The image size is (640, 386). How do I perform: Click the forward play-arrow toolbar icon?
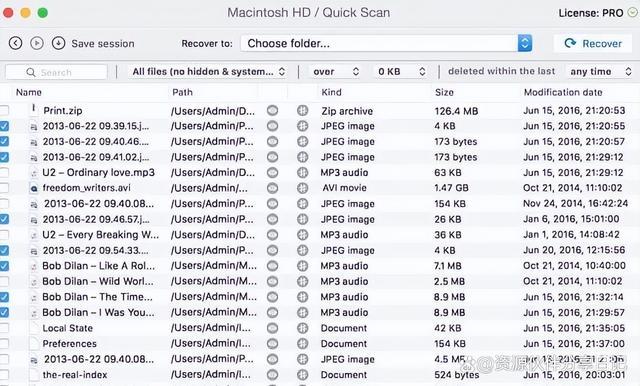37,43
